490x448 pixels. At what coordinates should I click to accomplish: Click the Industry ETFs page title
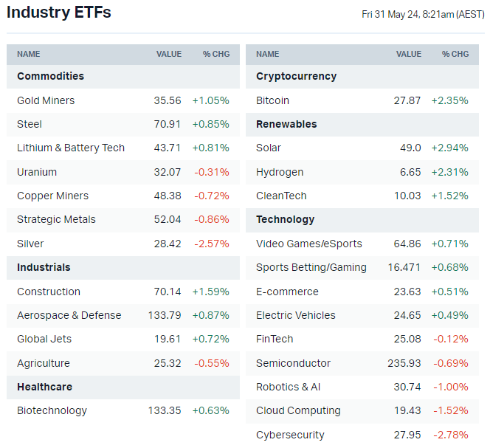click(x=59, y=13)
